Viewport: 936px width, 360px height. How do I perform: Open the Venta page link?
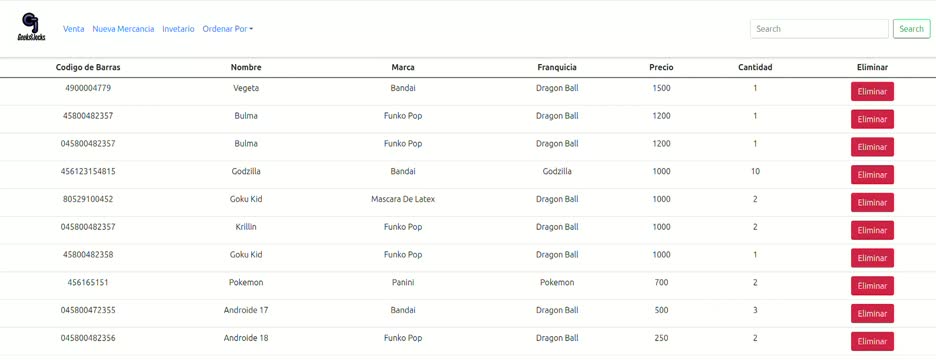pyautogui.click(x=73, y=29)
